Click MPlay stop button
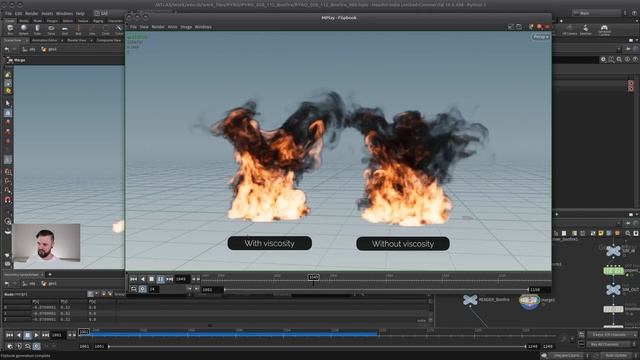The image size is (640, 360). (151, 279)
